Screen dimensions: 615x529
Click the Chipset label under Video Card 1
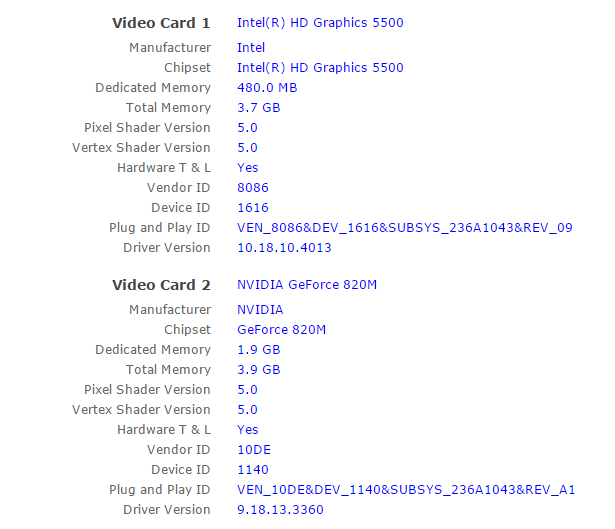click(187, 67)
